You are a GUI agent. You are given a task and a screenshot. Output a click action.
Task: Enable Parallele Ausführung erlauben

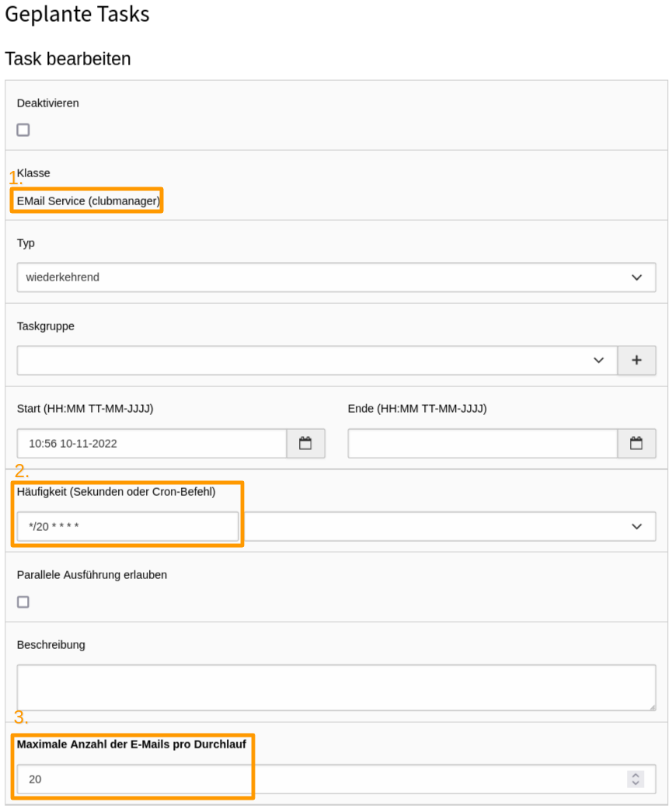(23, 602)
